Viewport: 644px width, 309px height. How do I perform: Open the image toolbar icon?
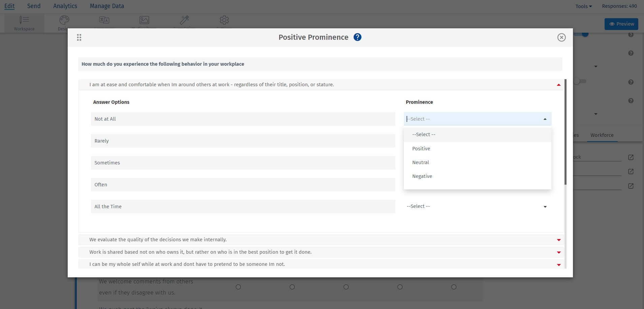[144, 20]
